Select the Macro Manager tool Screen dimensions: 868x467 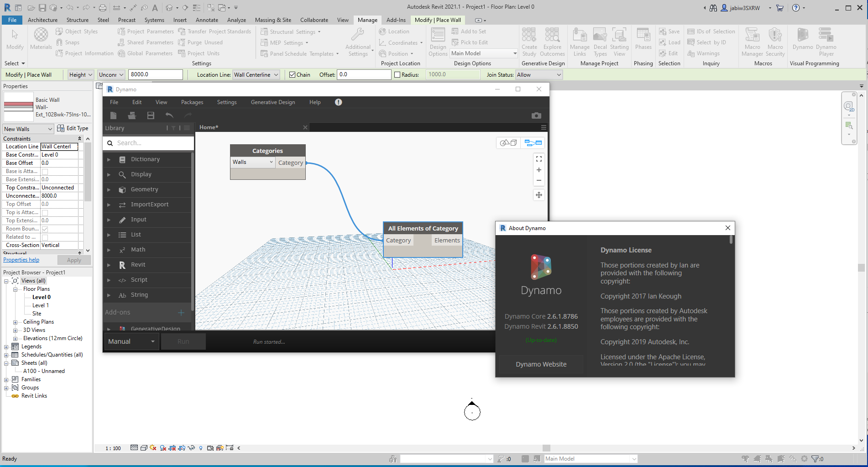pyautogui.click(x=752, y=42)
